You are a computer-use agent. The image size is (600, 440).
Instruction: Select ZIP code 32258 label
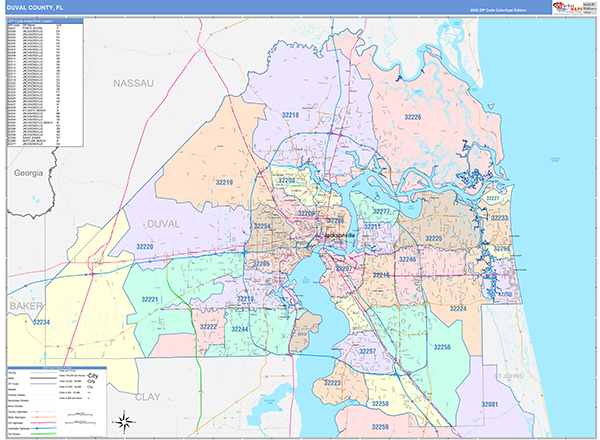pos(380,404)
